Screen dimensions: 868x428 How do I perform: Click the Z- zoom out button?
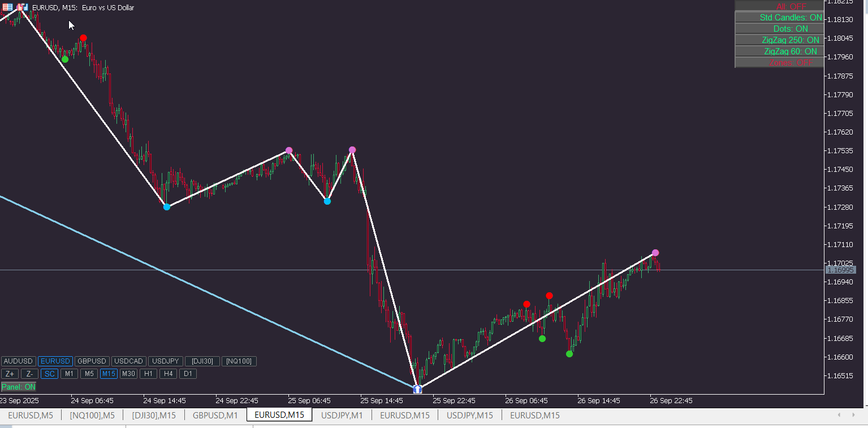click(x=30, y=374)
